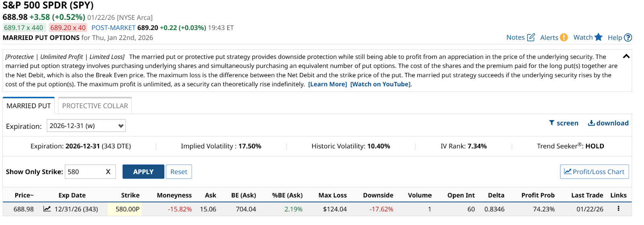Click the Notes pencil-edit icon
The height and width of the screenshot is (225, 644).
click(x=531, y=37)
